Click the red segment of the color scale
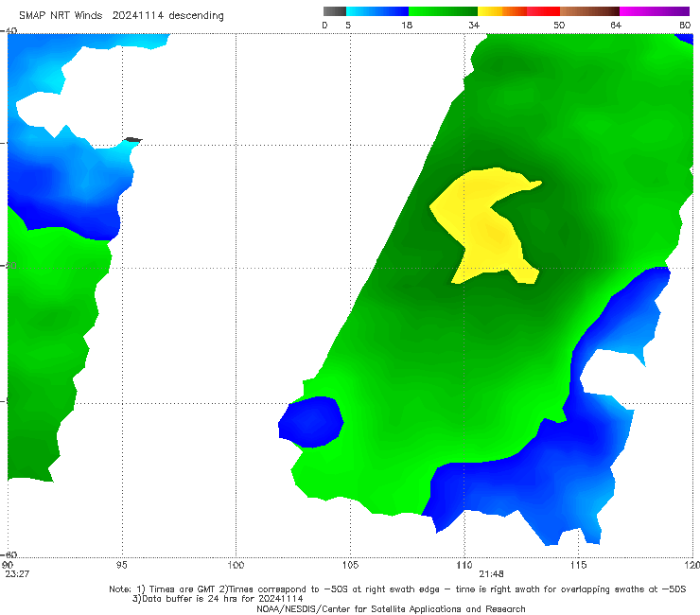The height and width of the screenshot is (615, 700). click(x=543, y=11)
